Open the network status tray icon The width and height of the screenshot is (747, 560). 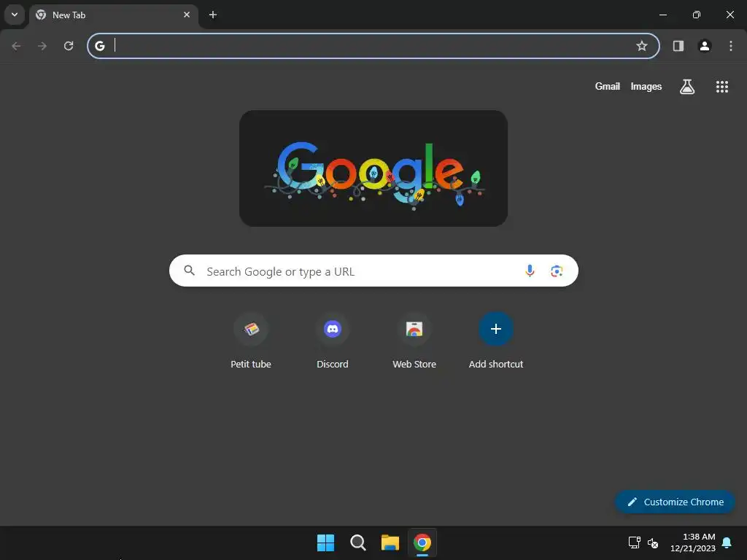point(634,542)
